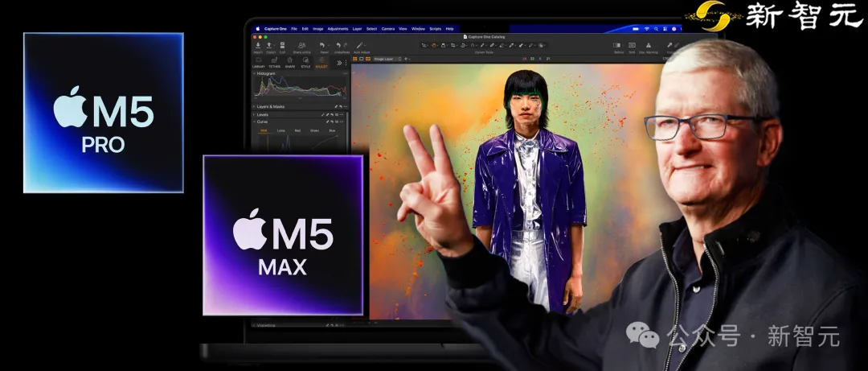Click the Export icon in the toolbar

point(271,46)
